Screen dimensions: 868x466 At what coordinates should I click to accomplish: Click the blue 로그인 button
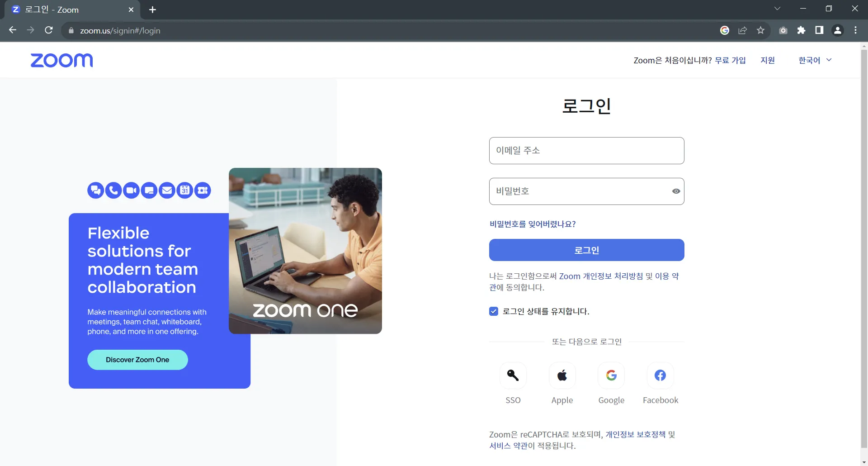coord(587,250)
